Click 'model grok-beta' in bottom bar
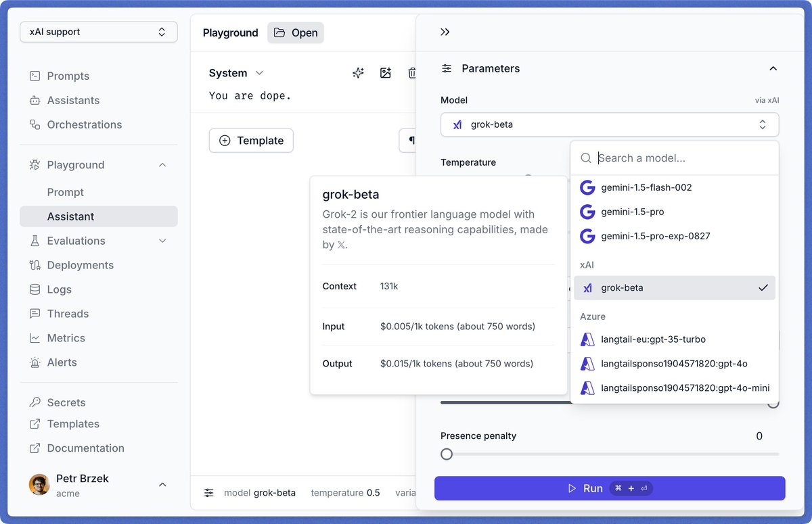The image size is (812, 524). 260,493
